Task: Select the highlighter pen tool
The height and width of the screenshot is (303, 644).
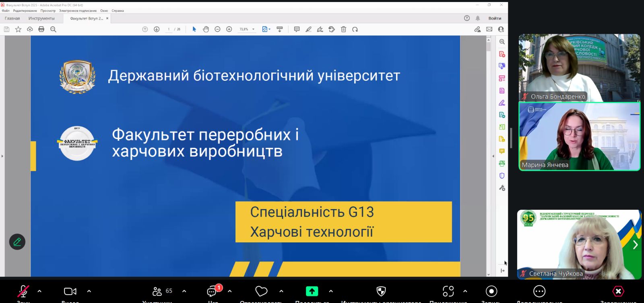Action: [x=308, y=29]
